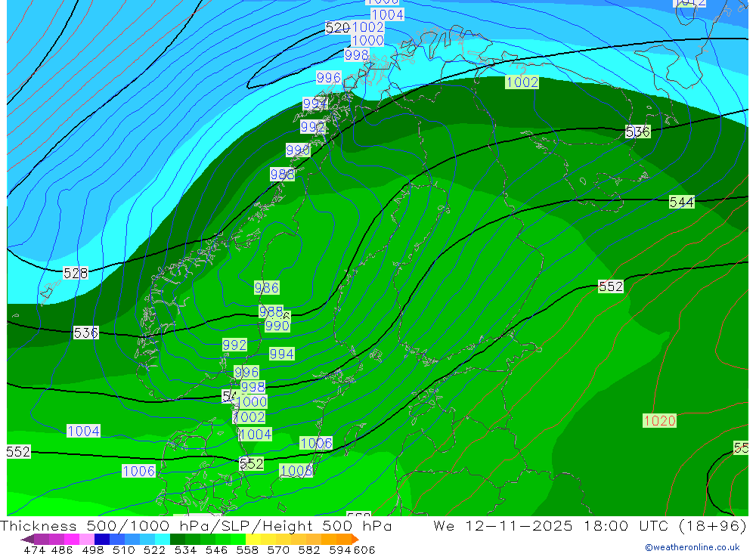
Task: Select the darkest green legend swatch
Action: [178, 539]
